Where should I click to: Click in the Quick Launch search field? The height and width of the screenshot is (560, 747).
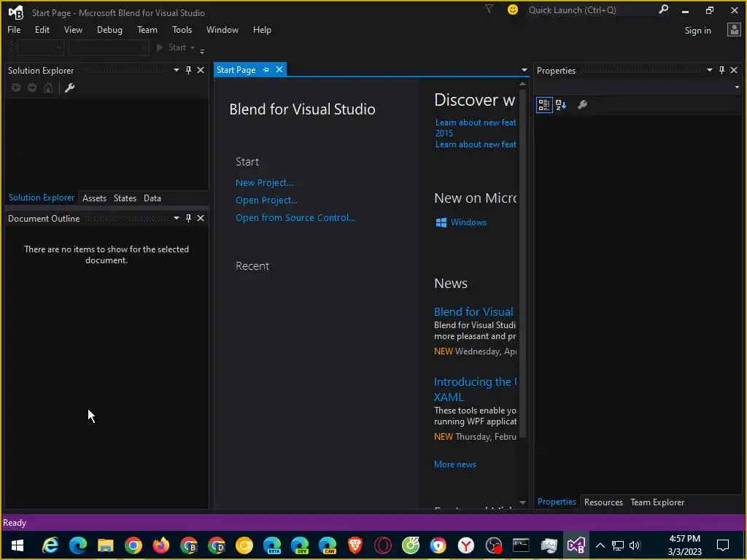point(591,9)
